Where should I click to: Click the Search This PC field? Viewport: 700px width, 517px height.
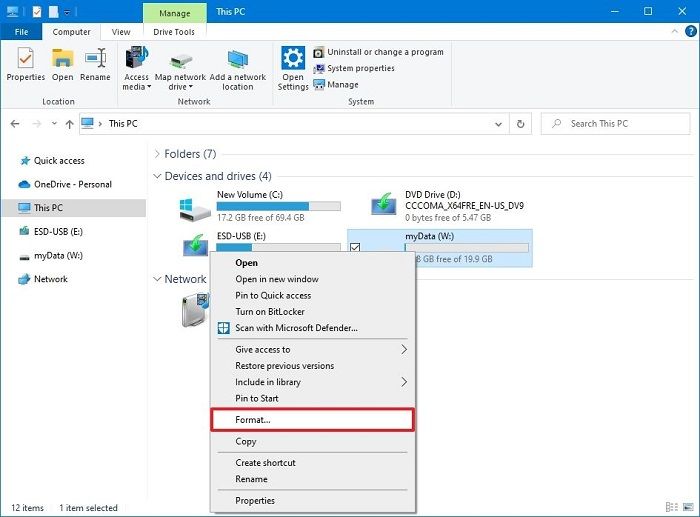[620, 124]
